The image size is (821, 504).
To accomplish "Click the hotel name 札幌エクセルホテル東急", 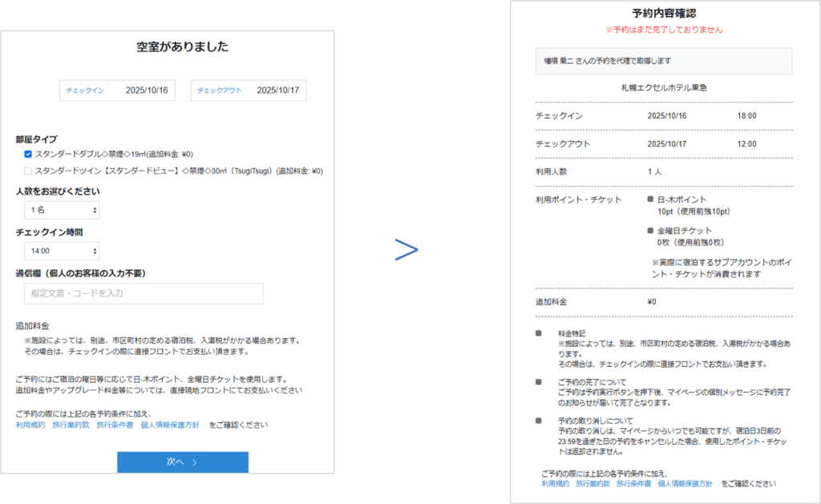I will pos(663,87).
